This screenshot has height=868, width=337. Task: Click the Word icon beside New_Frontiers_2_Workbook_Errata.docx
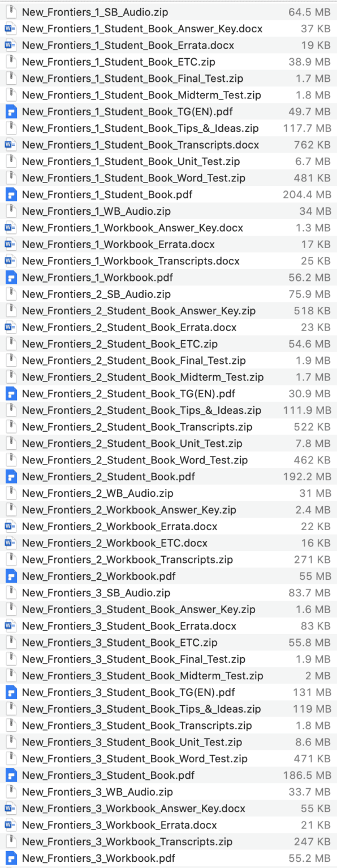click(x=12, y=526)
